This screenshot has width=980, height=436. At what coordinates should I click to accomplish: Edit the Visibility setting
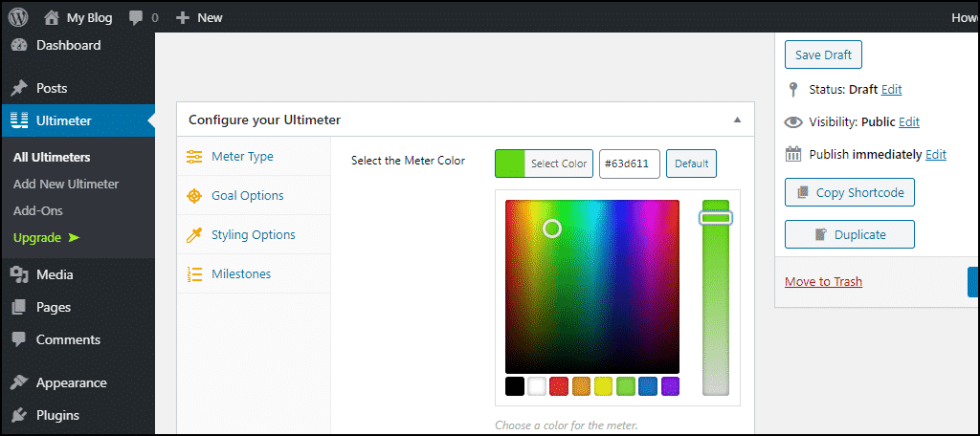909,121
